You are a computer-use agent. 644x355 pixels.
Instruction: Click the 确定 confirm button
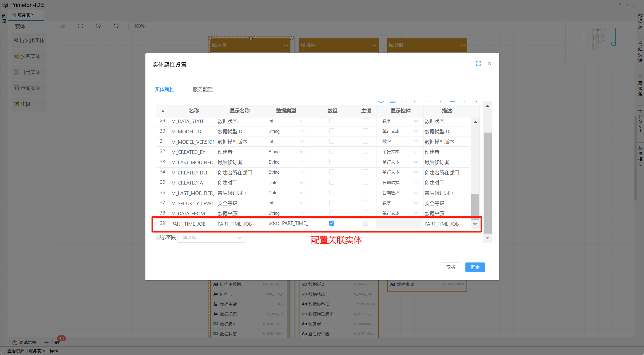pos(475,267)
